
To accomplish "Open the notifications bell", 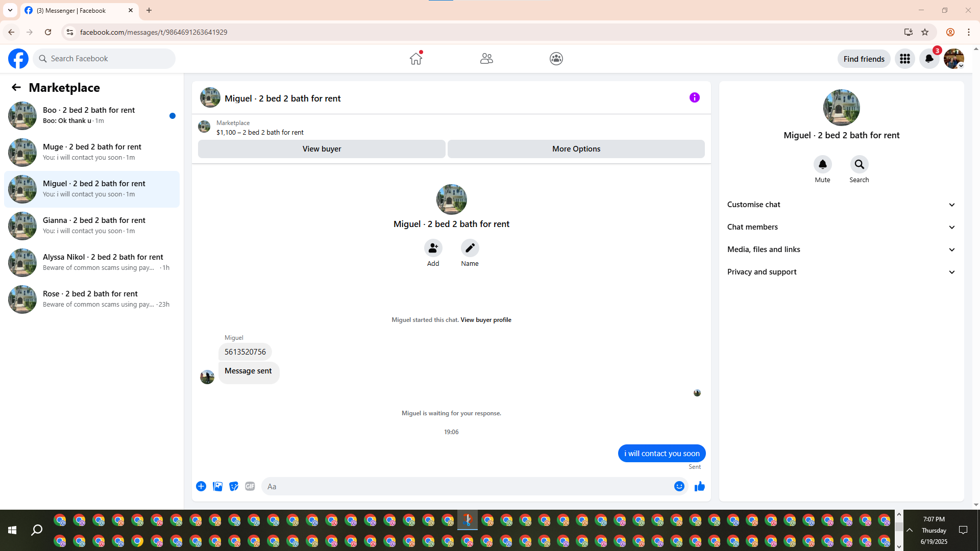I will [x=929, y=59].
